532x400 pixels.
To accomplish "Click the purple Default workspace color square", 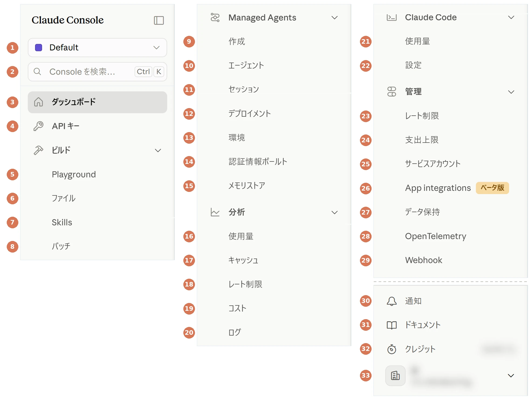I will (x=39, y=47).
